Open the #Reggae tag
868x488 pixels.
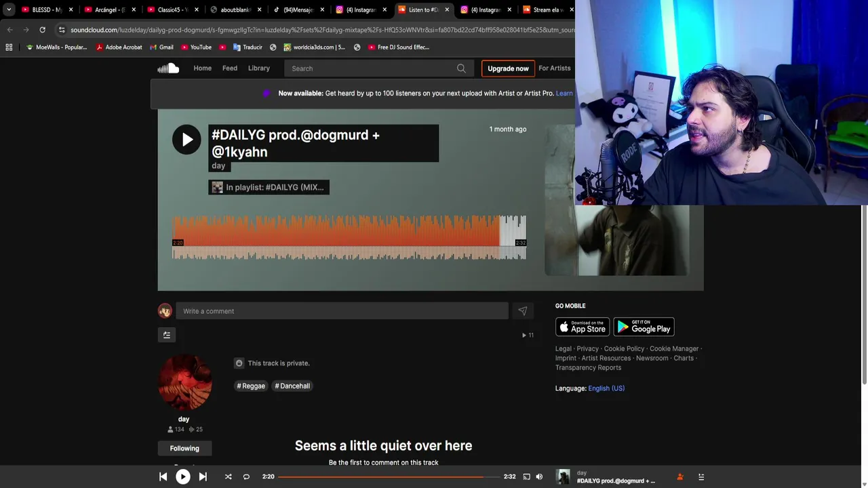pos(251,386)
